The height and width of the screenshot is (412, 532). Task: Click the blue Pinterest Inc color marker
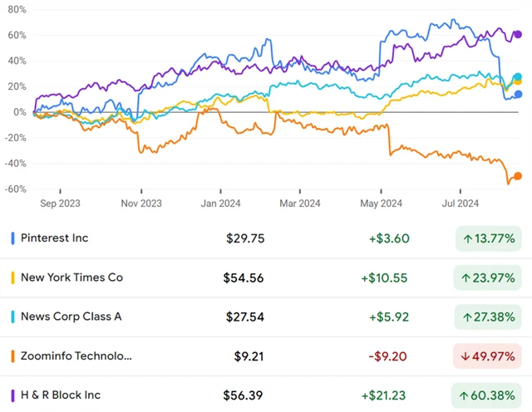pyautogui.click(x=12, y=238)
